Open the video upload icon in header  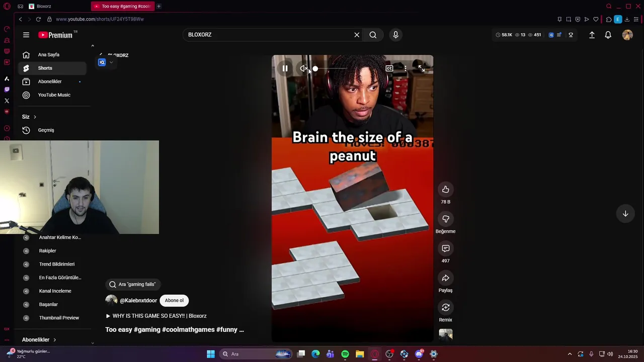click(x=592, y=35)
